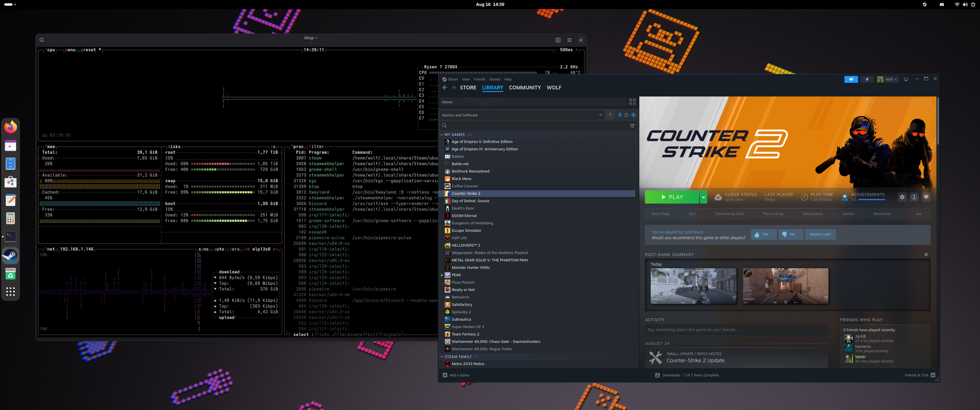This screenshot has height=410, width=980.
Task: Click the search icon in btop terminal header
Action: coord(42,40)
